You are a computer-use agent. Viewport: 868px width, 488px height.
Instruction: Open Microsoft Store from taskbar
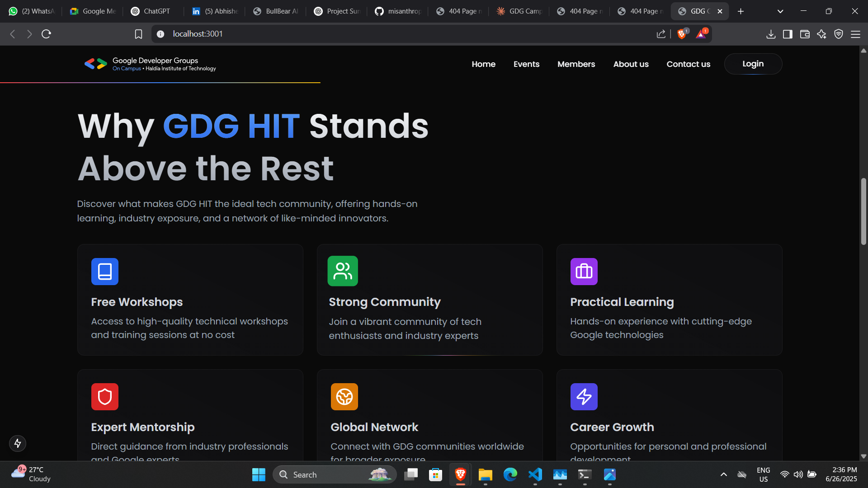pyautogui.click(x=436, y=474)
